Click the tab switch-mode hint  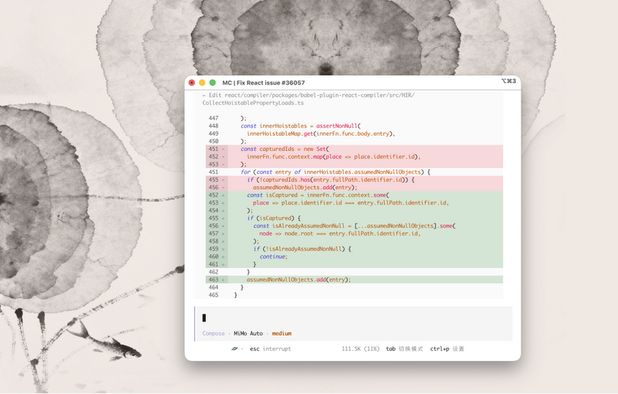tap(404, 349)
